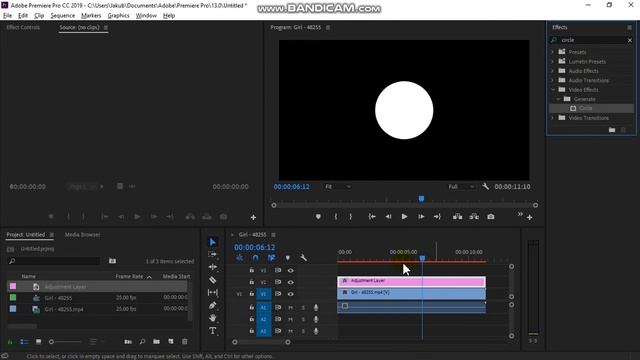Toggle V1 track output eye
Image resolution: width=640 pixels, height=360 pixels.
click(x=290, y=294)
